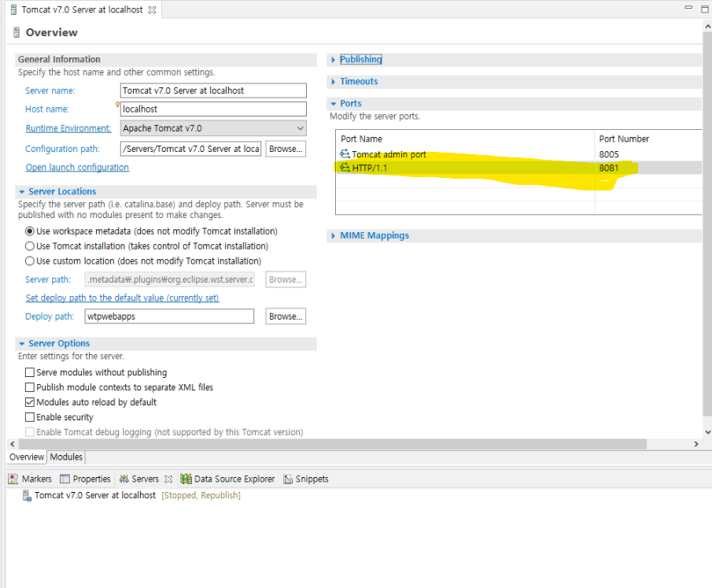Image resolution: width=712 pixels, height=588 pixels.
Task: Click the horizontal scroll right arrow
Action: (x=696, y=444)
